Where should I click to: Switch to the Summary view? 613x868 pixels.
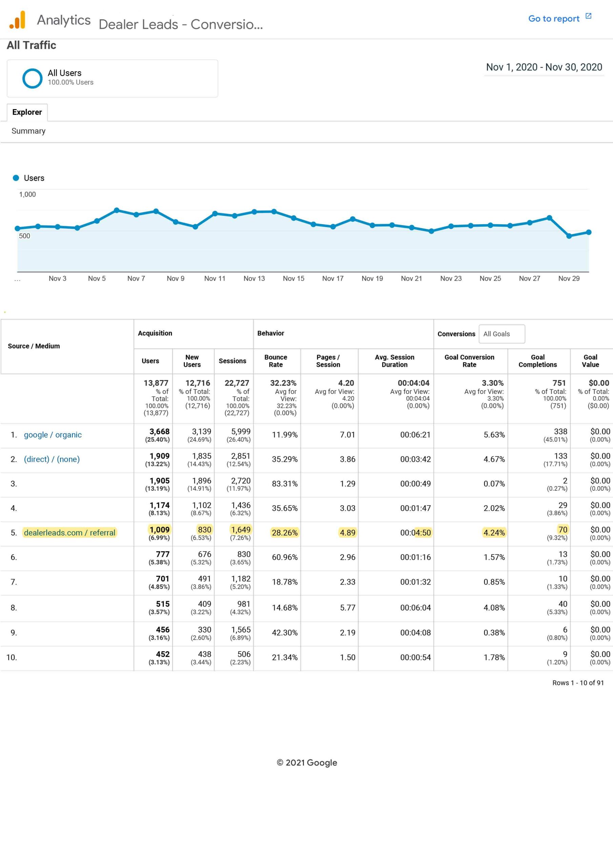[28, 131]
